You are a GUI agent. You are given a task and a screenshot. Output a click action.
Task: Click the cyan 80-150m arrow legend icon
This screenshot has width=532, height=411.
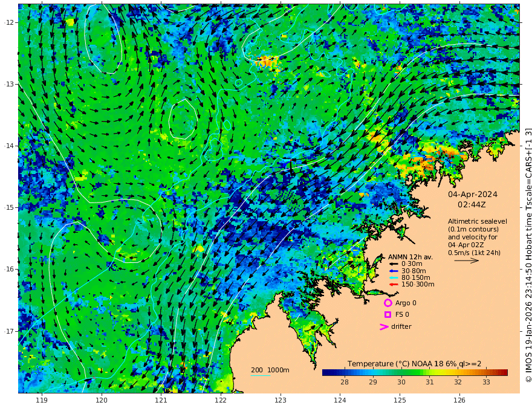[x=394, y=278]
